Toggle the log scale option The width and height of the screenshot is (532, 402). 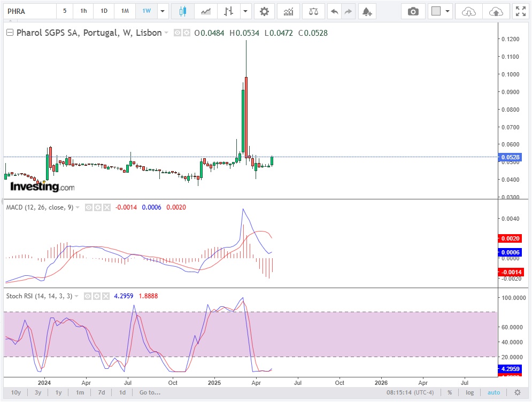click(469, 392)
